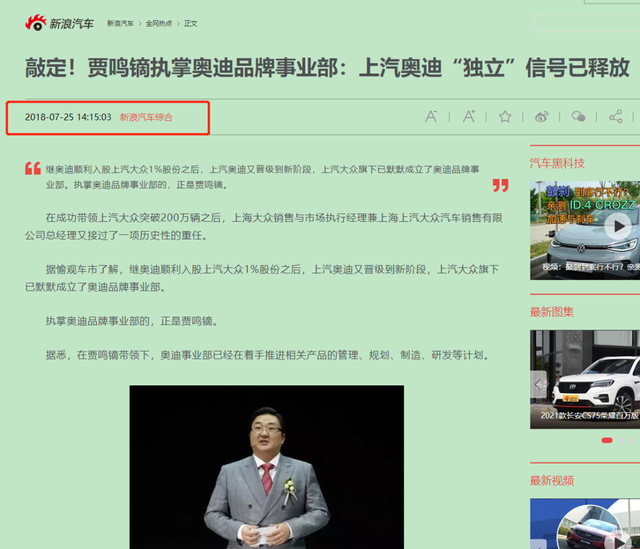640x549 pixels.
Task: Click the 正文 breadcrumb item
Action: 191,23
